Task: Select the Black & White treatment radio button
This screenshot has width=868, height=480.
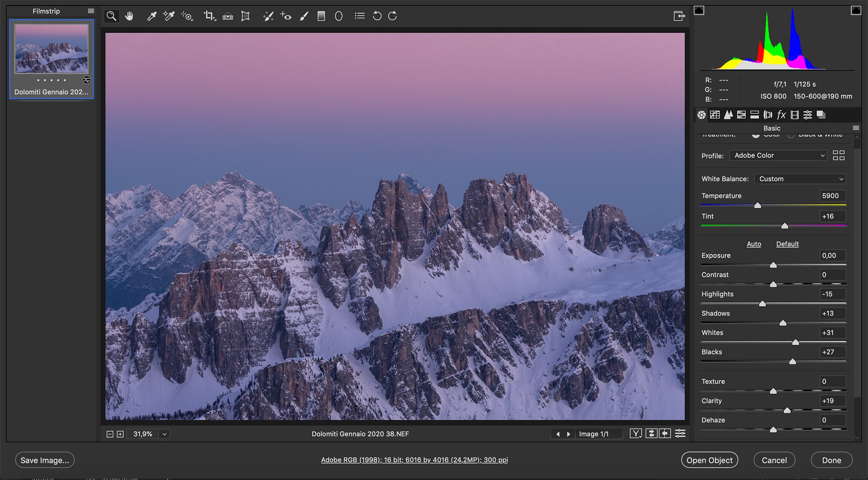Action: 791,134
